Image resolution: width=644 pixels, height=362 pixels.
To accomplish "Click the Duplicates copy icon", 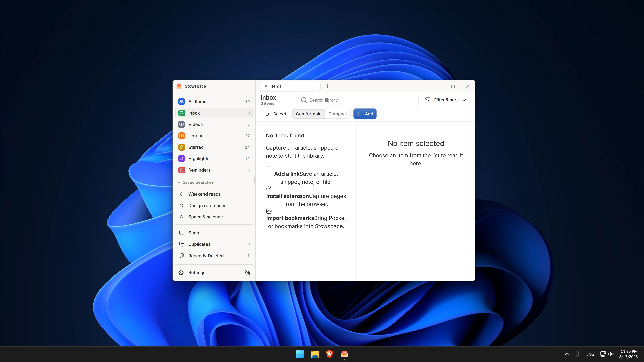I will (182, 244).
